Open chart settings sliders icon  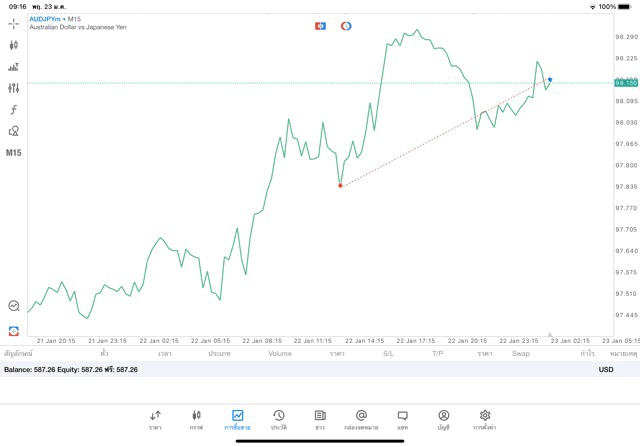click(x=14, y=88)
